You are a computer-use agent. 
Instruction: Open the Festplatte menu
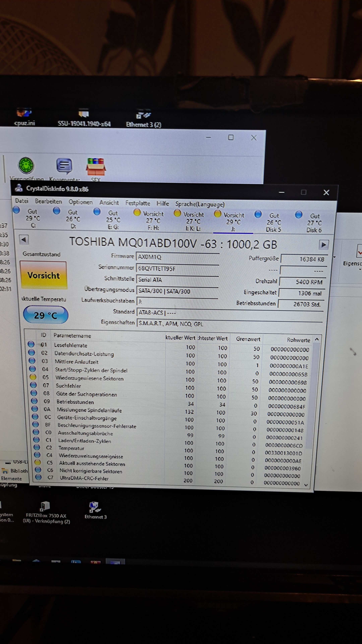(138, 203)
